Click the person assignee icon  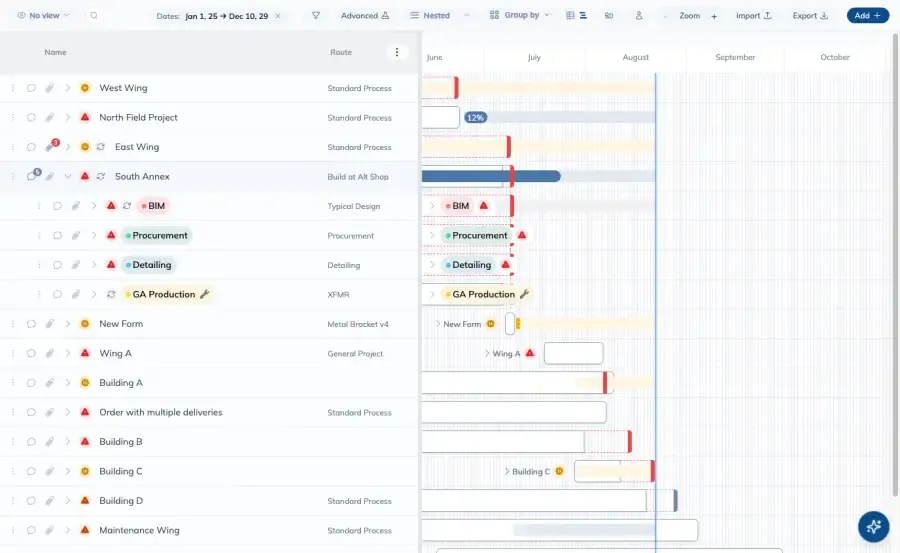639,16
